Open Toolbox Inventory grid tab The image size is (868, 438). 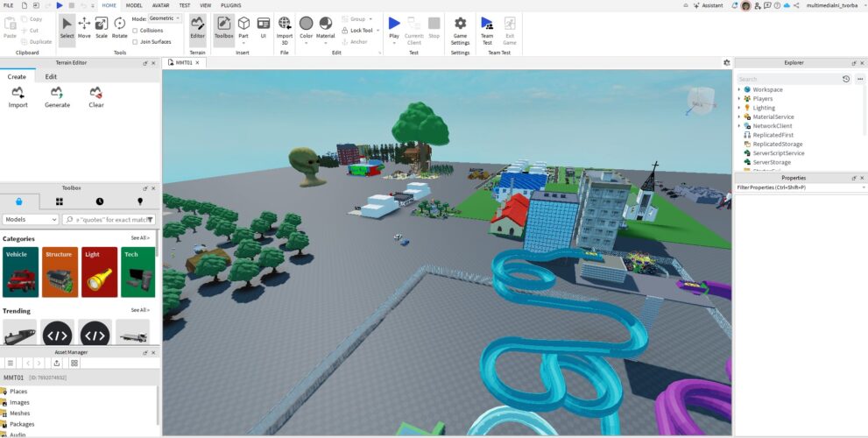60,201
